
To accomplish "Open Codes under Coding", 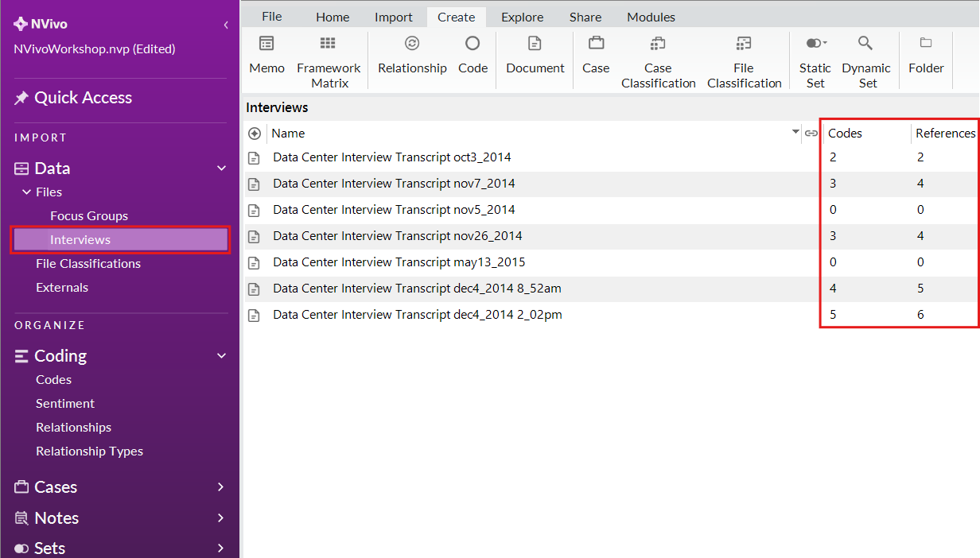I will coord(53,380).
